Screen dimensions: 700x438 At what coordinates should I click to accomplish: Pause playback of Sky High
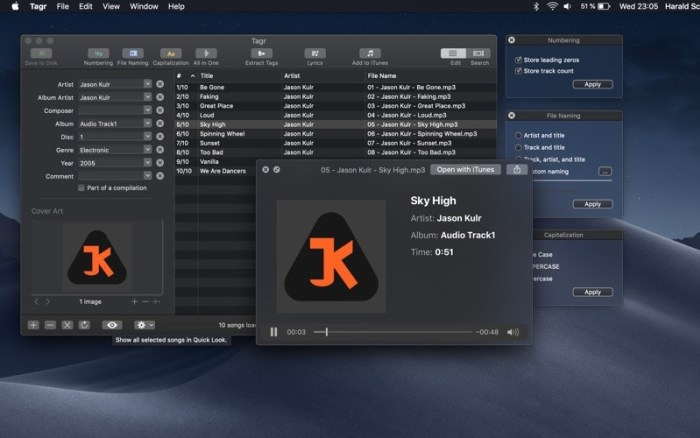(x=274, y=331)
